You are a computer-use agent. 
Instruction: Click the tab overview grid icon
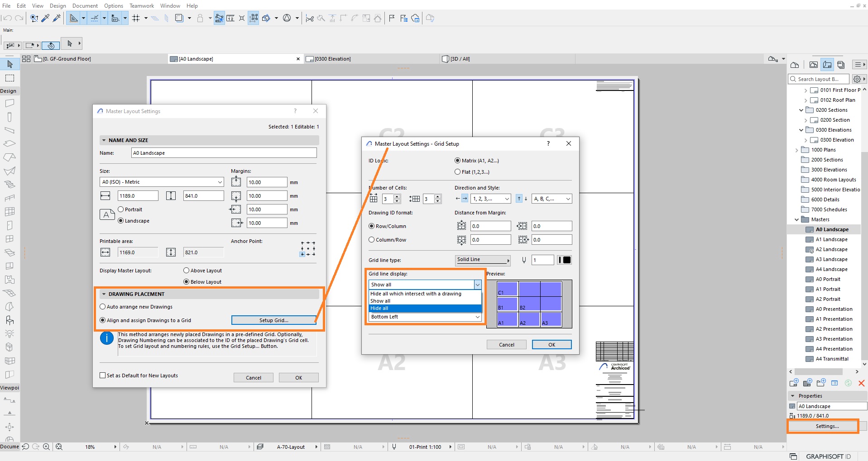pyautogui.click(x=26, y=59)
